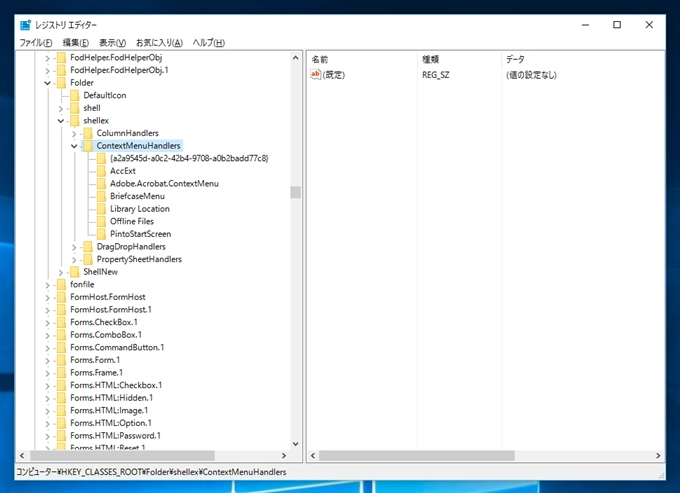Viewport: 680px width, 493px height.
Task: Select the Library Location key label
Action: [140, 209]
